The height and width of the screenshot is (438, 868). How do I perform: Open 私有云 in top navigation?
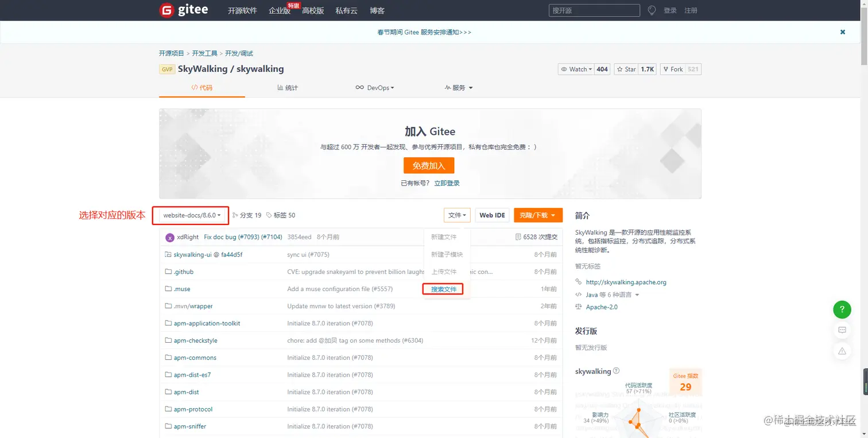347,10
